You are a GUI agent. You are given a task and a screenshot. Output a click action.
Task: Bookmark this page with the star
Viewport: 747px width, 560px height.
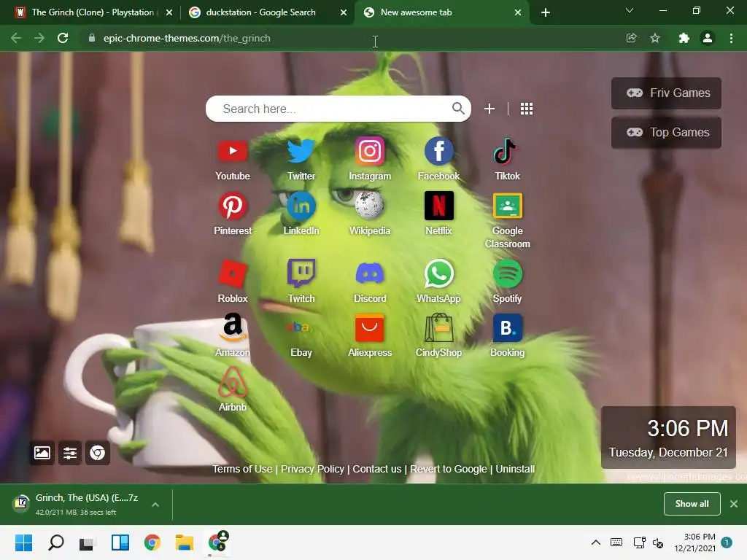[x=655, y=38]
